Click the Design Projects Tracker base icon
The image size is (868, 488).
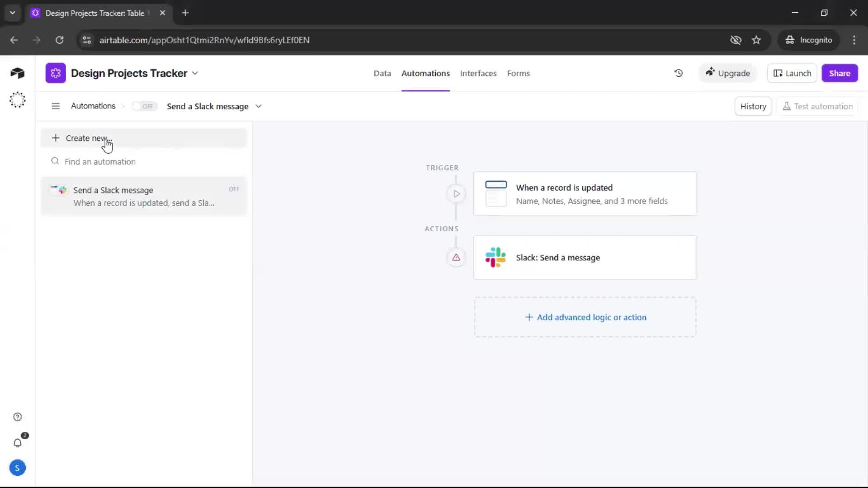click(56, 73)
